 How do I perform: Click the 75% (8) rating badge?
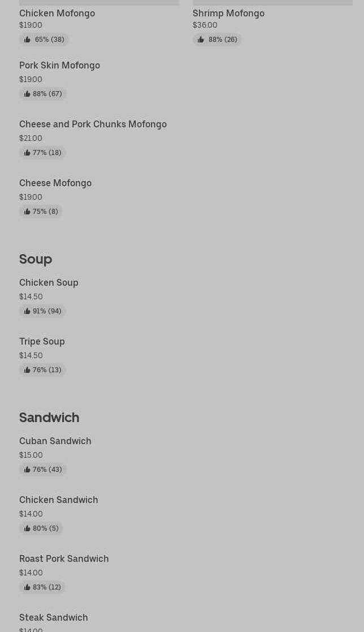coord(41,212)
